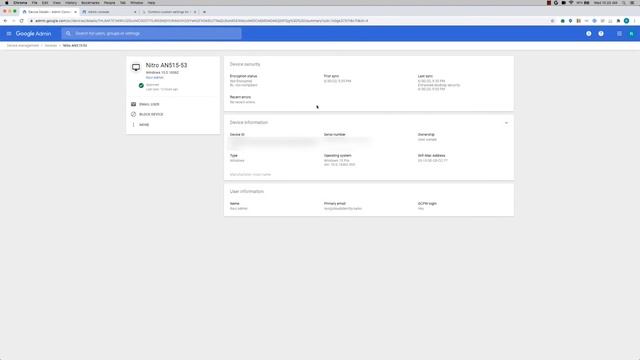Click the browser Back arrow
The height and width of the screenshot is (360, 640).
(5, 21)
